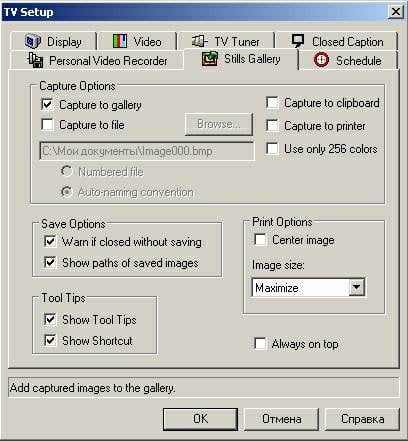Image resolution: width=408 pixels, height=441 pixels.
Task: Click the Video tab color bars icon
Action: point(120,41)
